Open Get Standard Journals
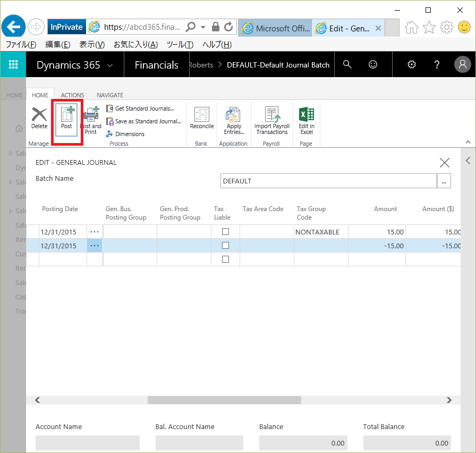 click(140, 108)
